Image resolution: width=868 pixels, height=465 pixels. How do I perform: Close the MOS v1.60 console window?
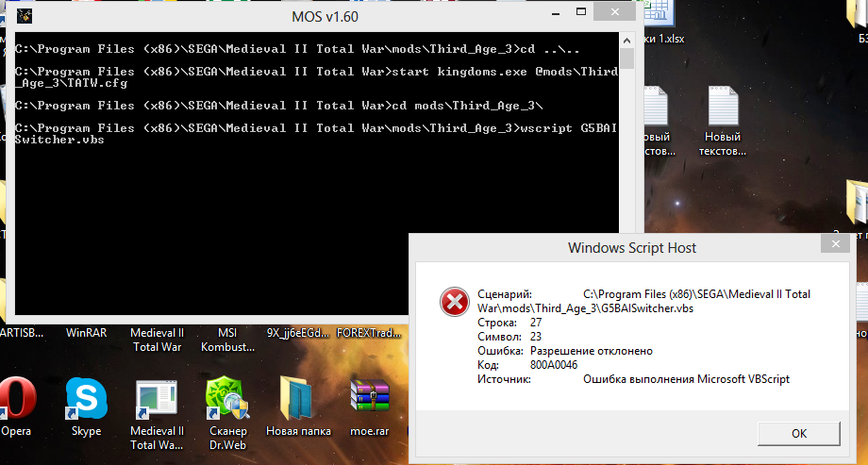[615, 12]
